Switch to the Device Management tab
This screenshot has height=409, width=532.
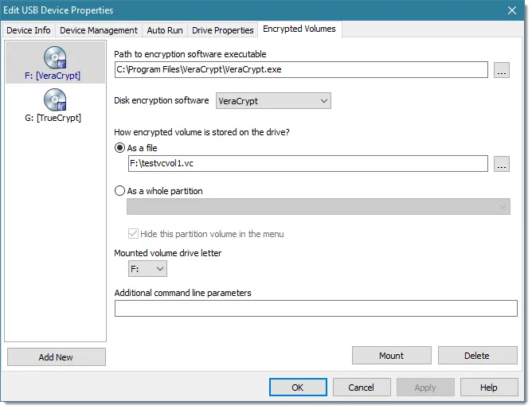coord(99,30)
